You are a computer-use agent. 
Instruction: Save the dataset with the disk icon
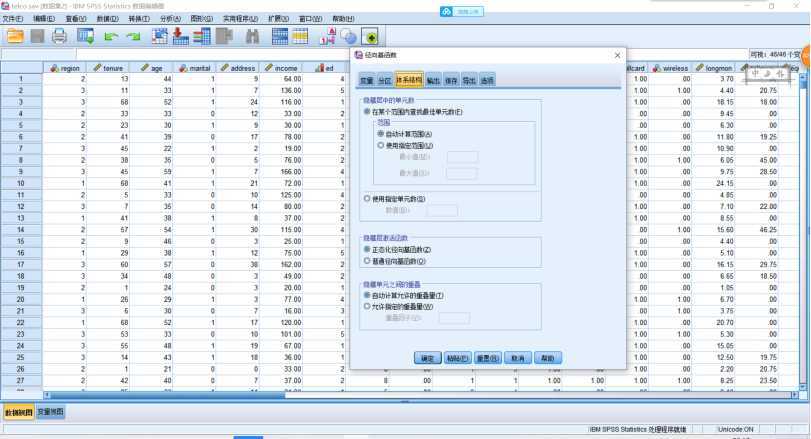point(37,36)
